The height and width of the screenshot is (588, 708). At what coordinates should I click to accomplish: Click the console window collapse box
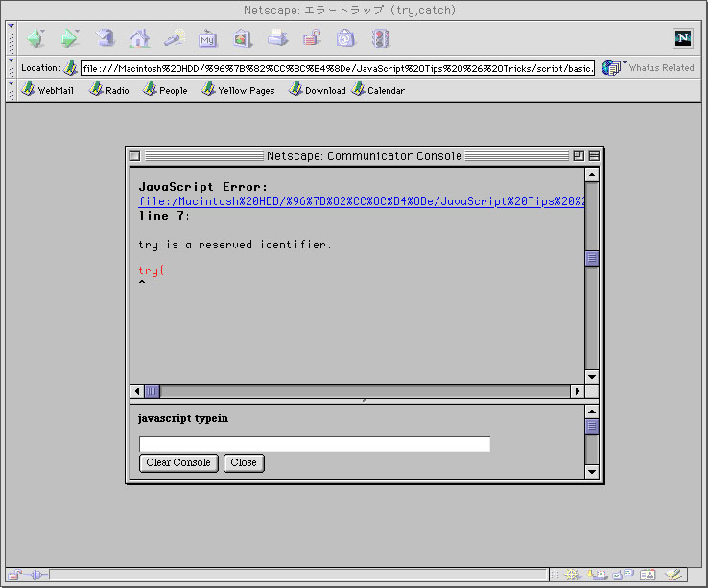(x=594, y=155)
